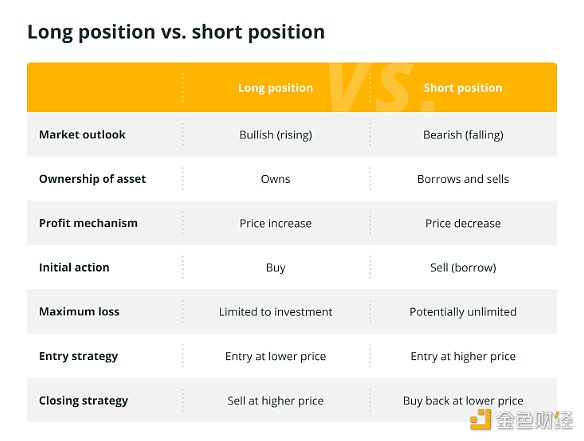584x441 pixels.
Task: Click the 'Bearish (falling)' cell
Action: point(463,135)
